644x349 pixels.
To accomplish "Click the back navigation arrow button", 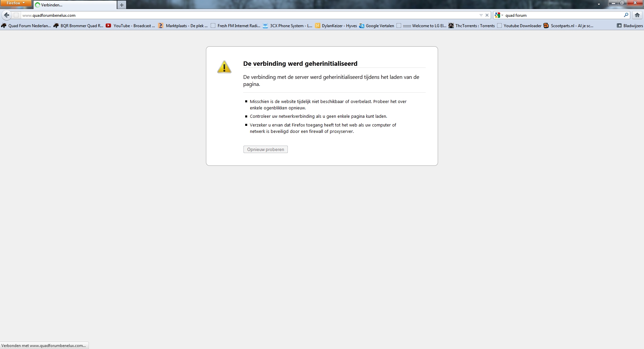I will [6, 15].
